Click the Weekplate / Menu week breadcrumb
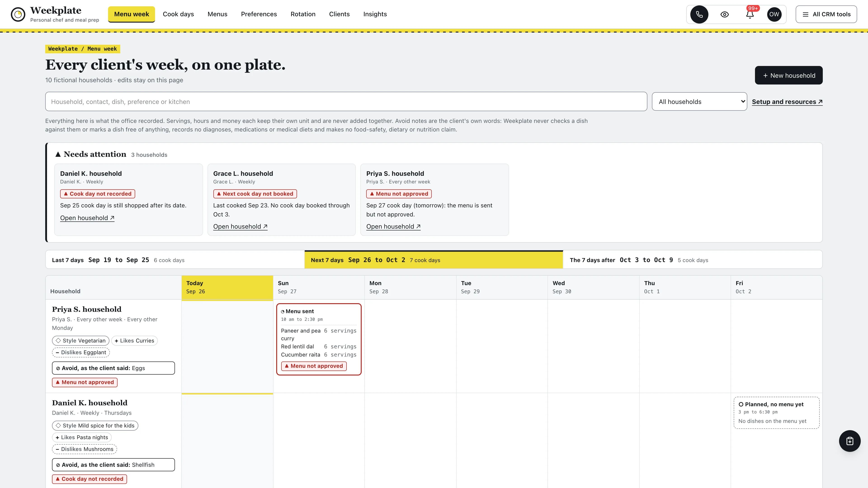This screenshot has height=488, width=868. tap(83, 49)
